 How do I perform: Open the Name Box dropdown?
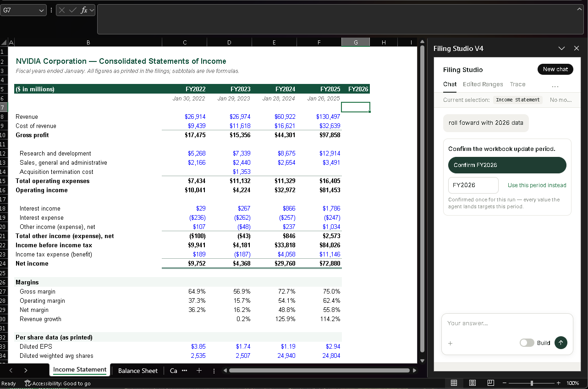pos(42,10)
